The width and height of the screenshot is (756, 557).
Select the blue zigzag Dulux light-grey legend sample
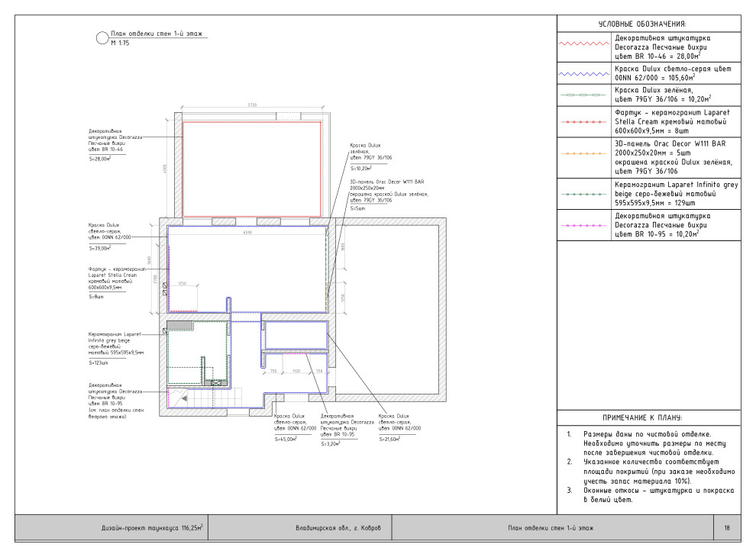tap(585, 74)
